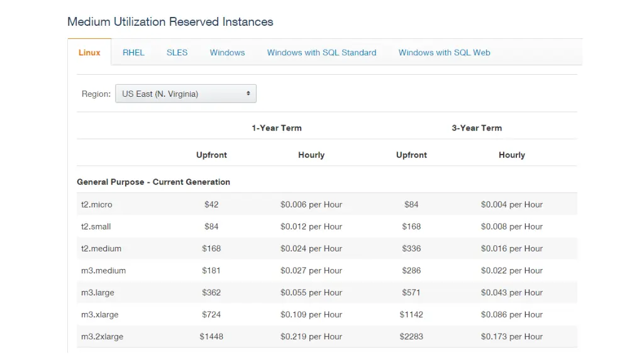Click $0.219 per Hour in m3.2xlarge row
This screenshot has width=644, height=362.
click(311, 337)
